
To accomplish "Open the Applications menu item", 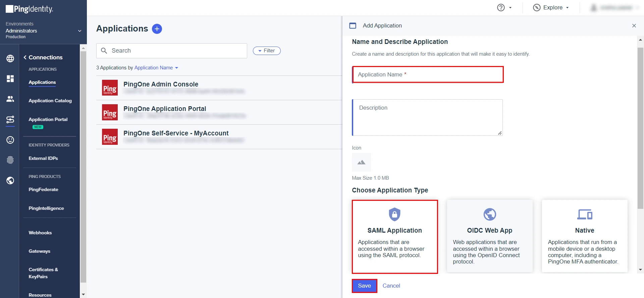I will click(x=42, y=82).
